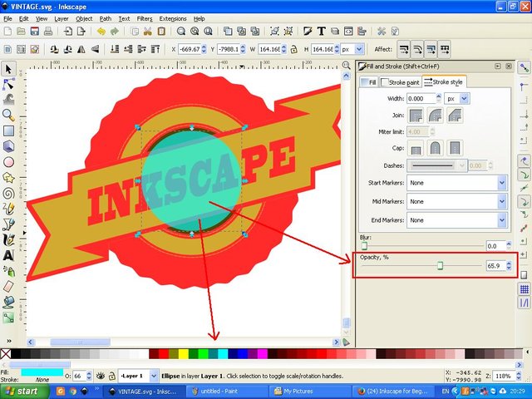Open the Path menu

(x=106, y=18)
